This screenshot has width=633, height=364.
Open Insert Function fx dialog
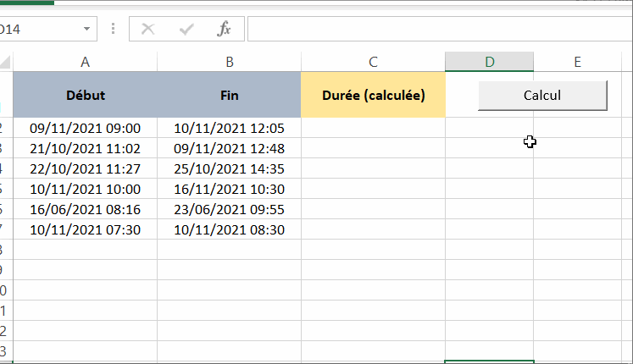224,30
